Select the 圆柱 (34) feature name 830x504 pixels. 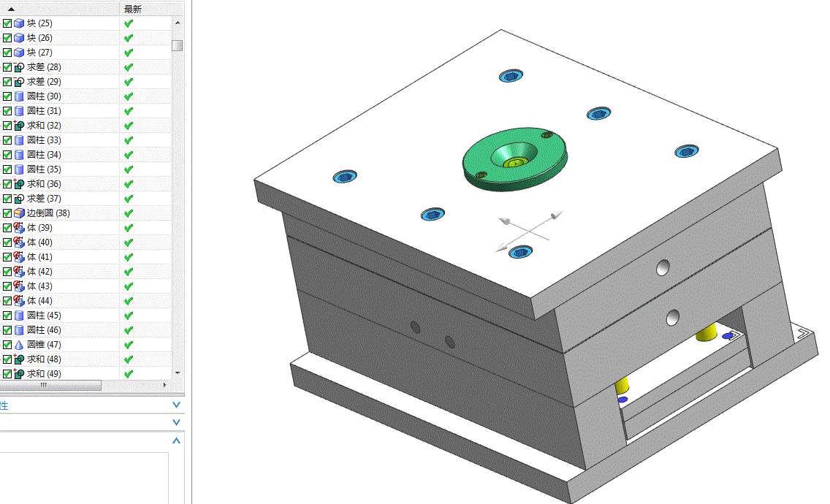[44, 155]
